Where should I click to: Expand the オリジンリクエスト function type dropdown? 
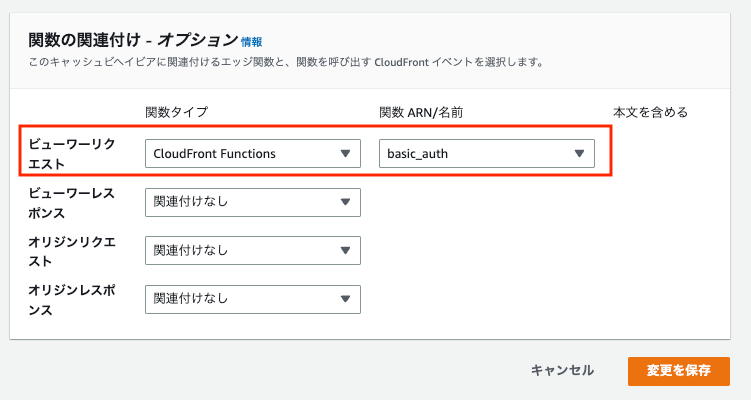coord(253,251)
